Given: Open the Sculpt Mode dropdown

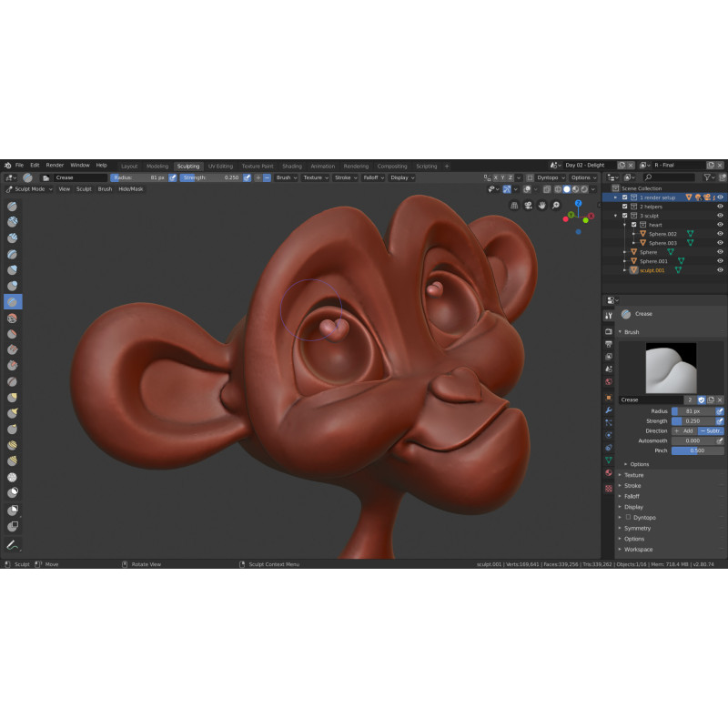Looking at the screenshot, I should click(29, 189).
